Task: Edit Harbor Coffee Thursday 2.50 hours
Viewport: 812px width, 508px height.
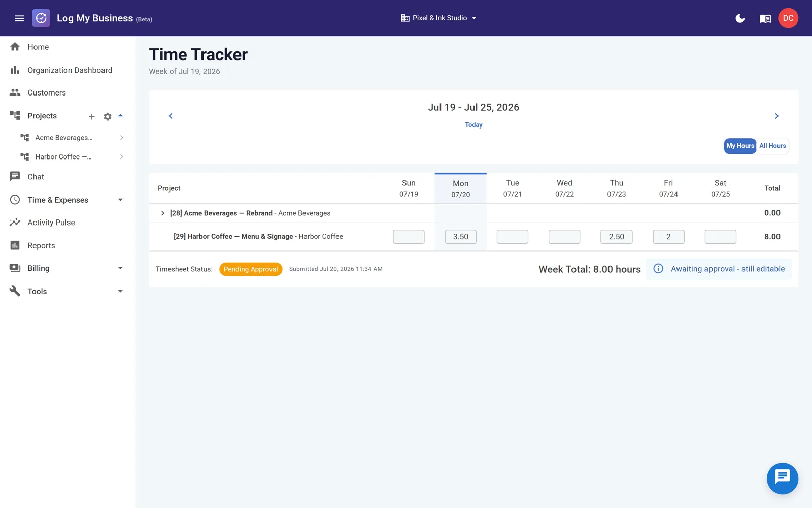Action: tap(616, 237)
